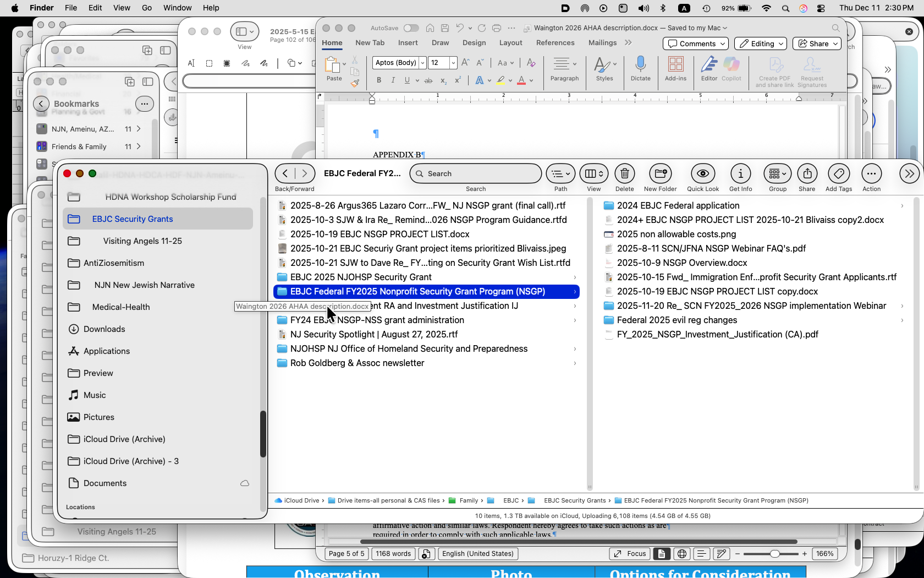Image resolution: width=924 pixels, height=578 pixels.
Task: Open the font size dropdown
Action: pyautogui.click(x=453, y=63)
